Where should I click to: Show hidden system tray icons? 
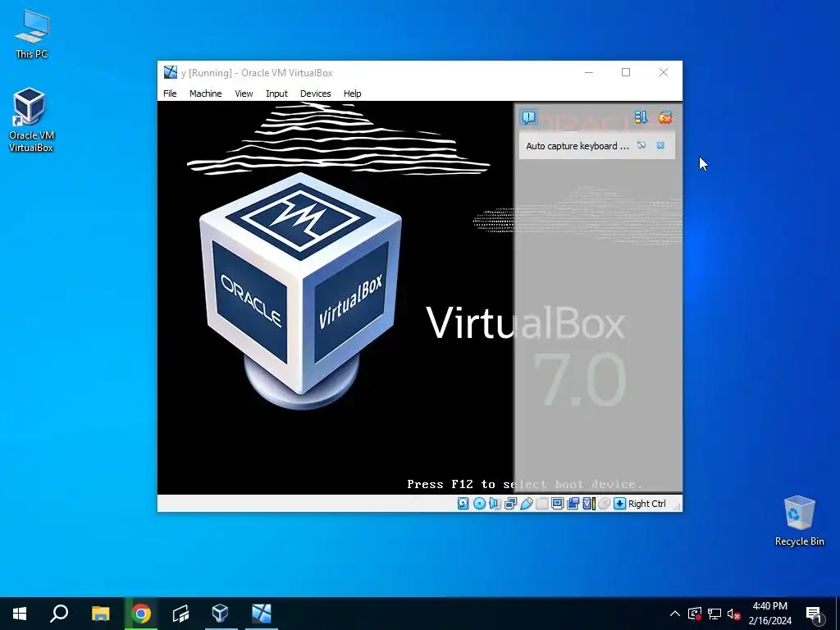(675, 614)
